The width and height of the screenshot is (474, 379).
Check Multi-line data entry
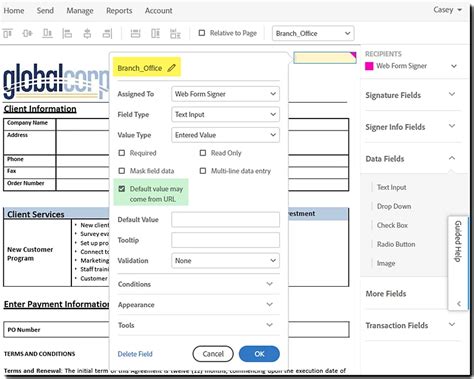[203, 171]
